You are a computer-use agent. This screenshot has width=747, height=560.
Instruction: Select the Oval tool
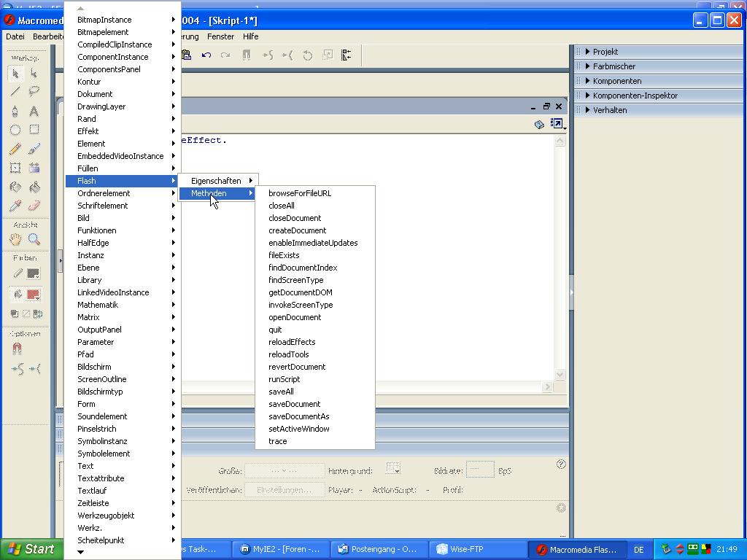15,130
